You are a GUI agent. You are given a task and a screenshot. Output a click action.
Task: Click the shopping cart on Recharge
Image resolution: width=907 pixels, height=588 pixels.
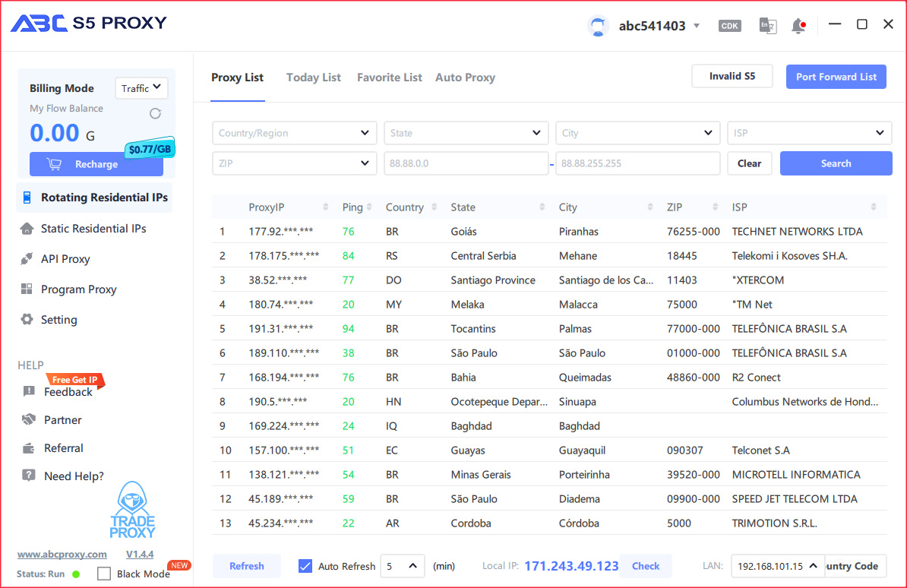coord(55,164)
